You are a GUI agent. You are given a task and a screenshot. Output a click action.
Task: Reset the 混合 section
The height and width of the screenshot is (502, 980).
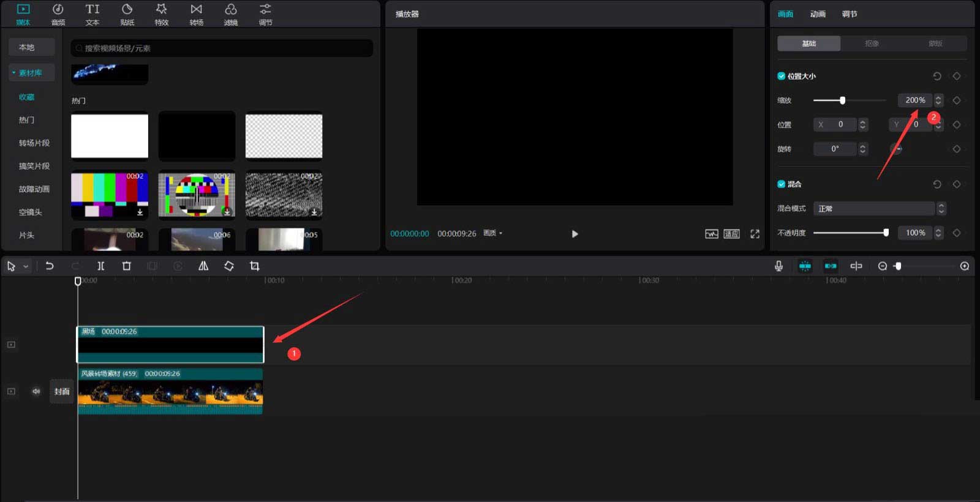coord(937,184)
